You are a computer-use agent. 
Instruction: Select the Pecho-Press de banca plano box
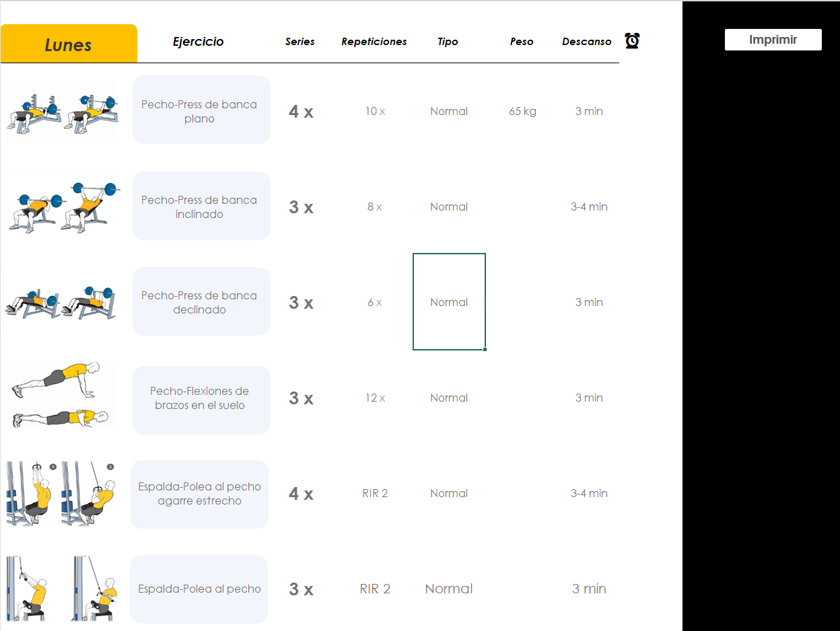pos(201,110)
